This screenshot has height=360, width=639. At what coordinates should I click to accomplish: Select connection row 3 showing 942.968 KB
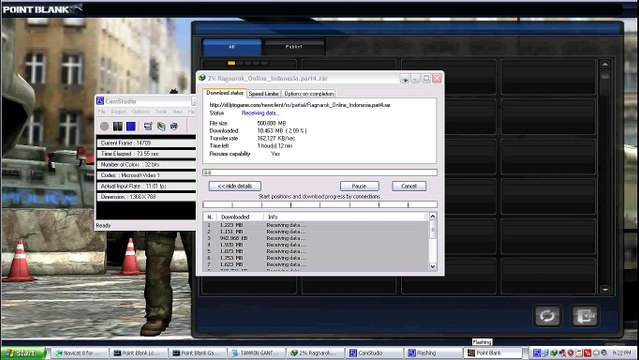(x=316, y=238)
